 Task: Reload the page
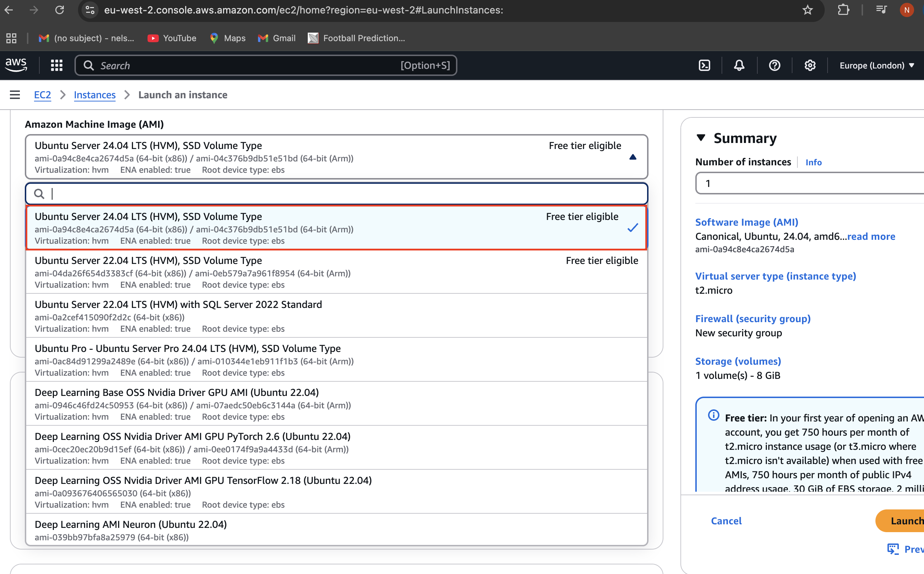[60, 10]
